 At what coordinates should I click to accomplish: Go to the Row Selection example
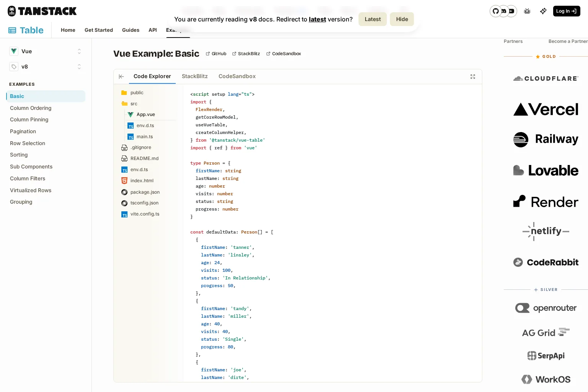[28, 143]
